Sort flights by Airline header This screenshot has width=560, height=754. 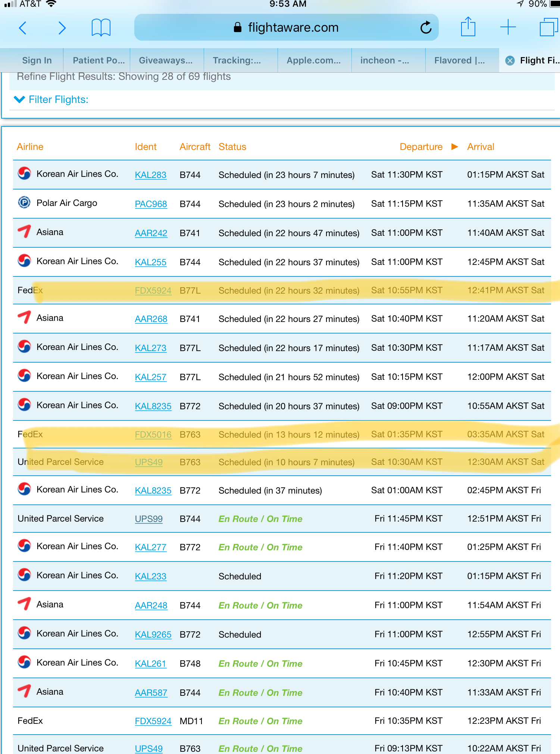(30, 147)
